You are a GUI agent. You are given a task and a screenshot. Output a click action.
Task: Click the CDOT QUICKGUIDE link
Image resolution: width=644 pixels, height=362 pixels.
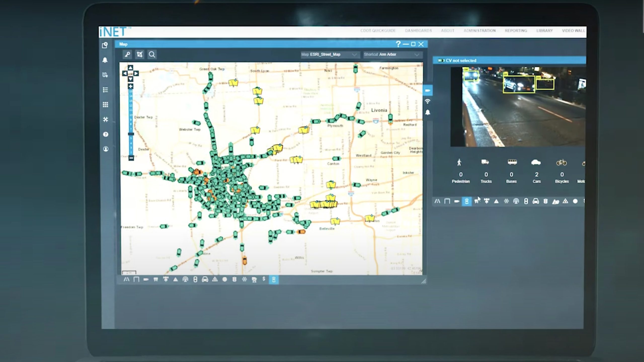tap(378, 31)
